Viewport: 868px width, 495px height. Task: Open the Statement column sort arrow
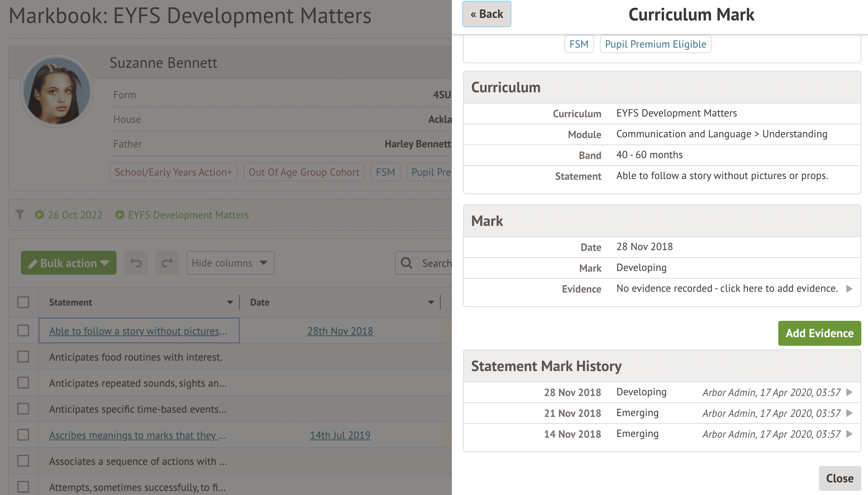pyautogui.click(x=230, y=302)
